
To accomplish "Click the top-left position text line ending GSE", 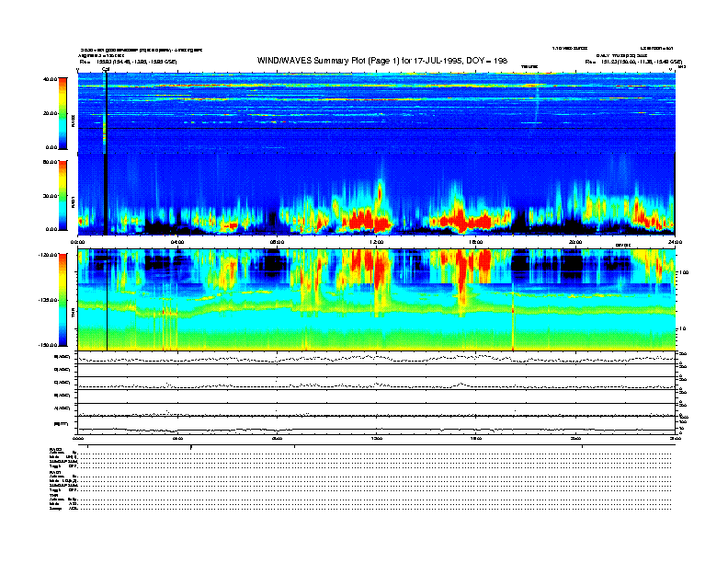I will point(128,62).
